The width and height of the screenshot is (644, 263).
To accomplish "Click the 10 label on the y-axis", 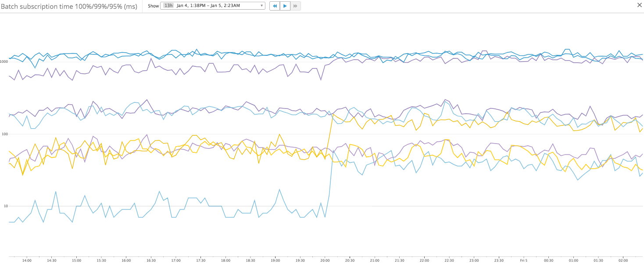I will (6, 206).
